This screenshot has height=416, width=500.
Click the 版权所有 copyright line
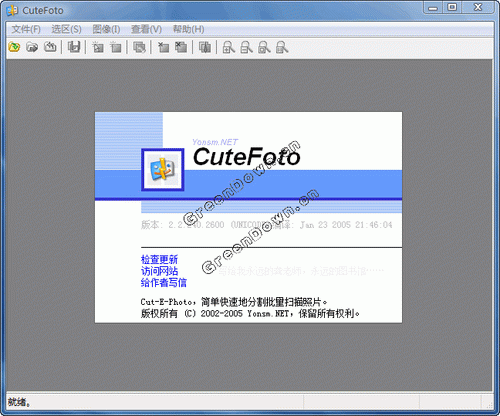(250, 314)
